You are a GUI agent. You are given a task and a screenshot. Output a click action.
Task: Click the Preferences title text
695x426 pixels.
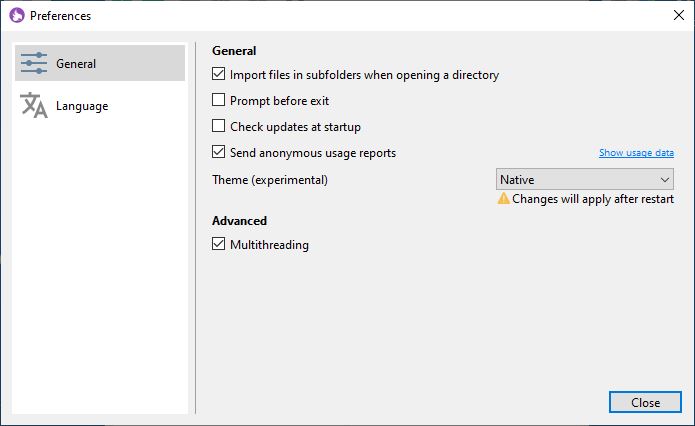tap(60, 16)
